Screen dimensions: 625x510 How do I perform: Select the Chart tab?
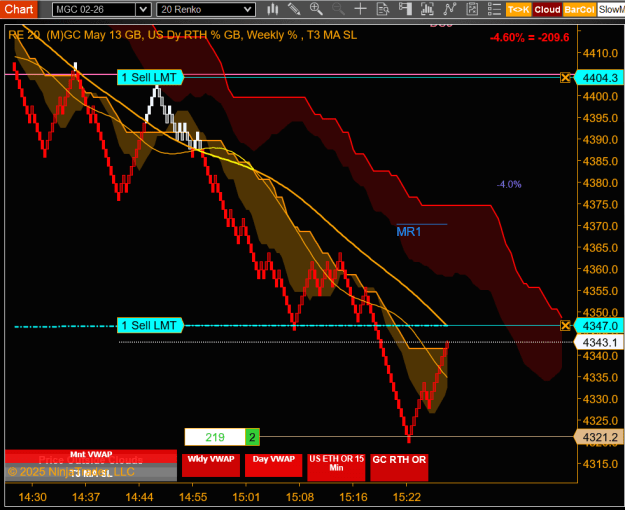coord(19,9)
